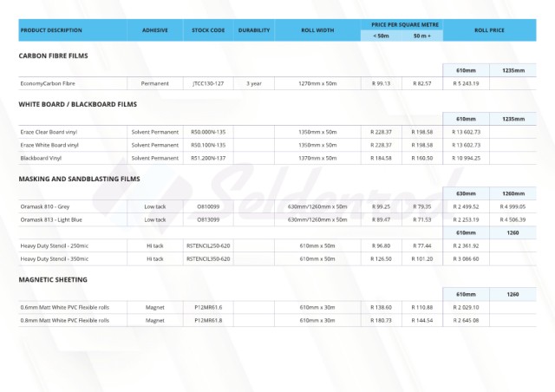Select the Price Per Square Metre header
Viewport: 555px width, 392px height.
pos(401,24)
